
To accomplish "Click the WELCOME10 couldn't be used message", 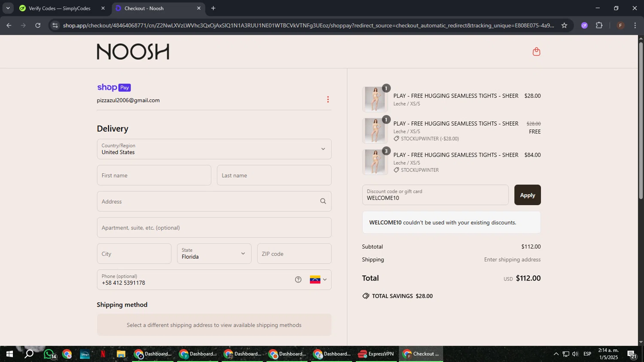I will [452, 223].
